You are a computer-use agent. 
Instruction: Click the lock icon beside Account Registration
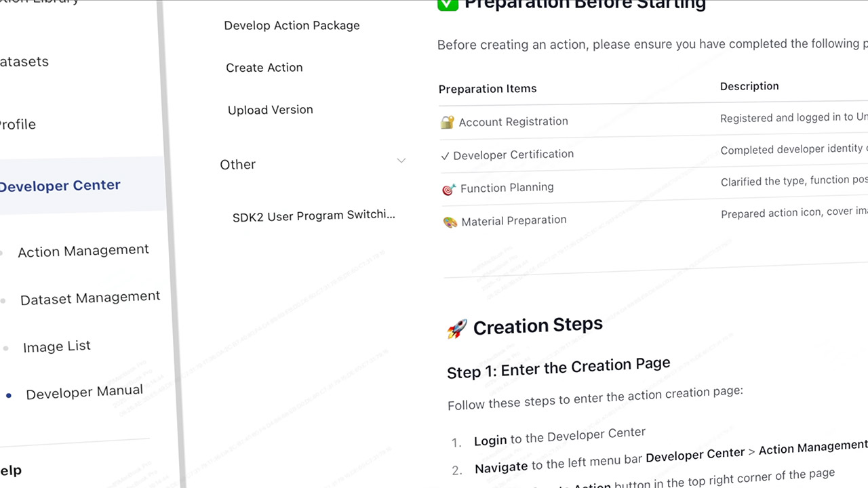[x=447, y=122]
